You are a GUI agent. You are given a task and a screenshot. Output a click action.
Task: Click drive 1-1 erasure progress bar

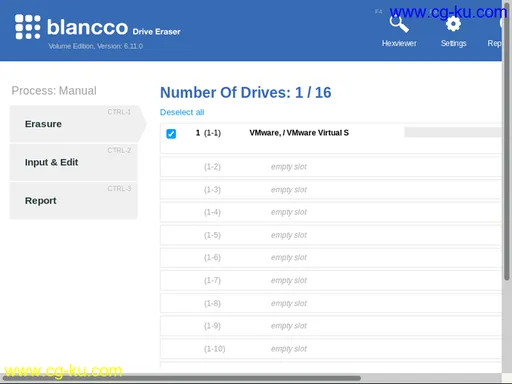tap(453, 132)
